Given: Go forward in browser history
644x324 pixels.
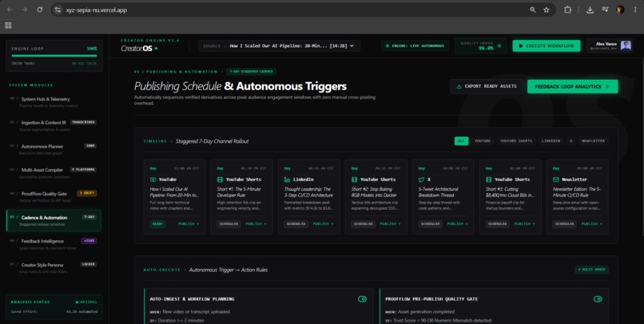Looking at the screenshot, I should [x=25, y=10].
